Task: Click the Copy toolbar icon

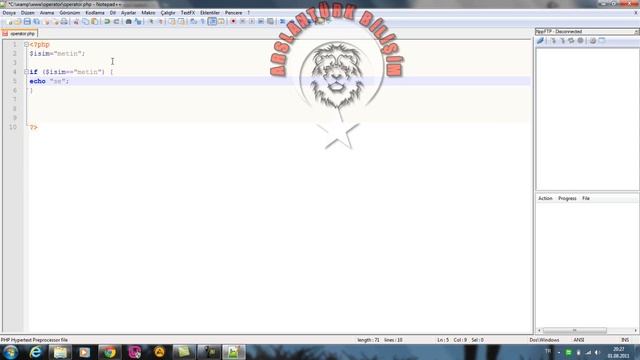Action: 85,21
